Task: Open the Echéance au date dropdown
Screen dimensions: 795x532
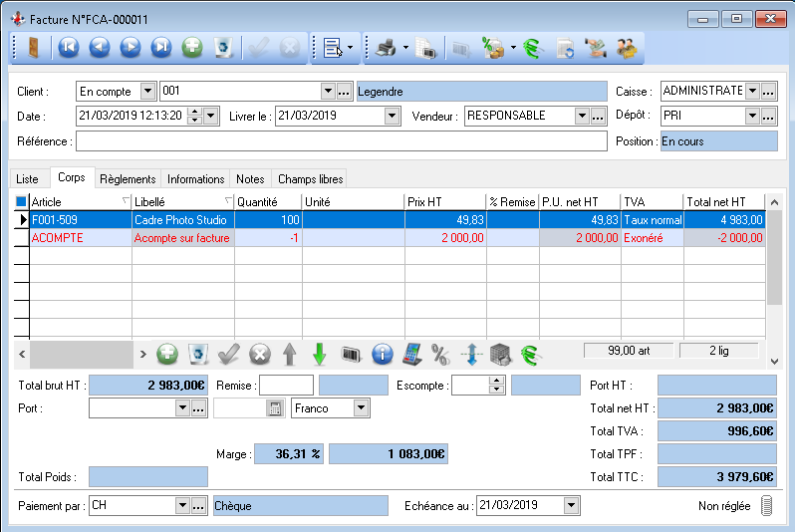Action: click(571, 505)
